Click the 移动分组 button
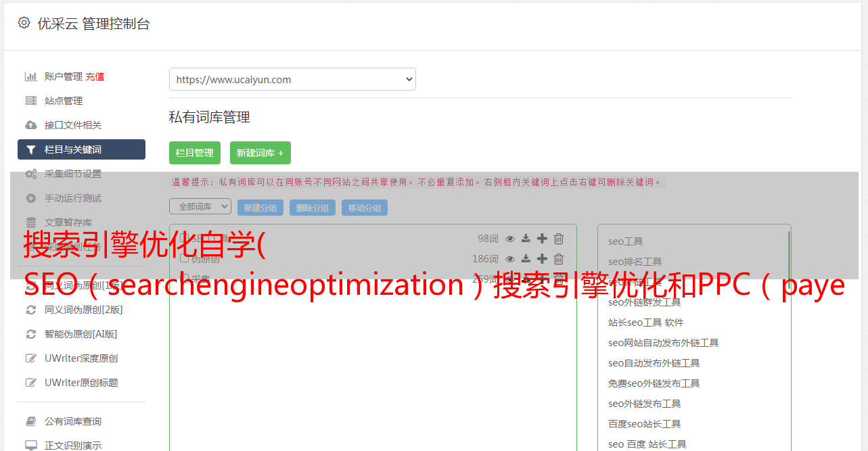 [x=365, y=208]
